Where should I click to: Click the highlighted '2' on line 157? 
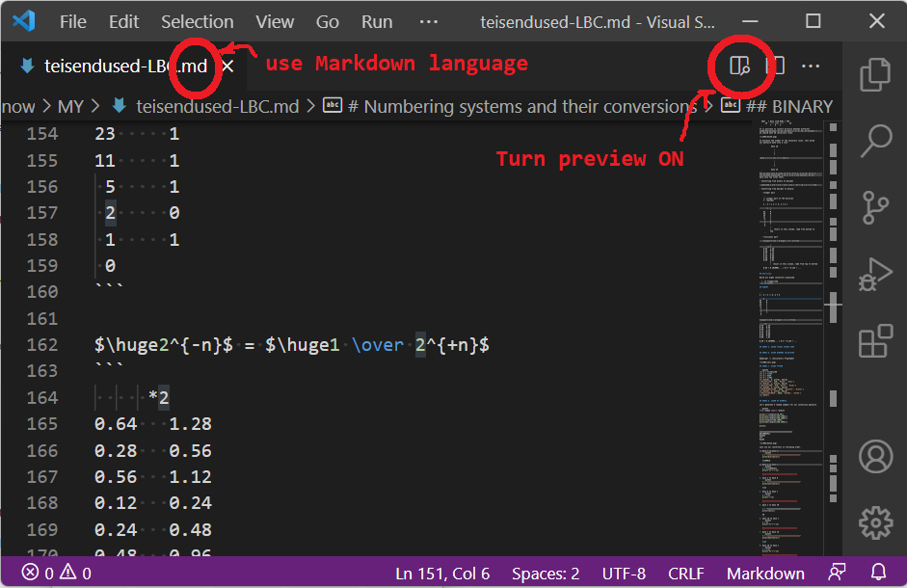click(110, 213)
